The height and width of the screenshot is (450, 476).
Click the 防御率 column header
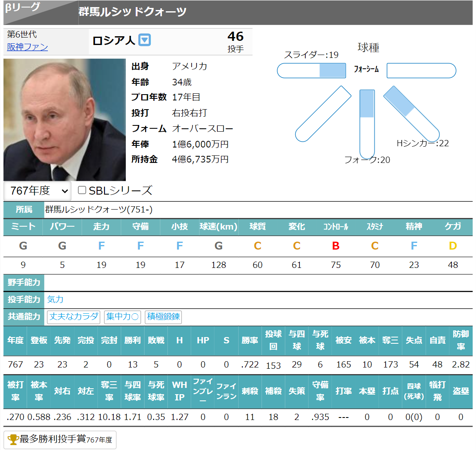coord(461,340)
